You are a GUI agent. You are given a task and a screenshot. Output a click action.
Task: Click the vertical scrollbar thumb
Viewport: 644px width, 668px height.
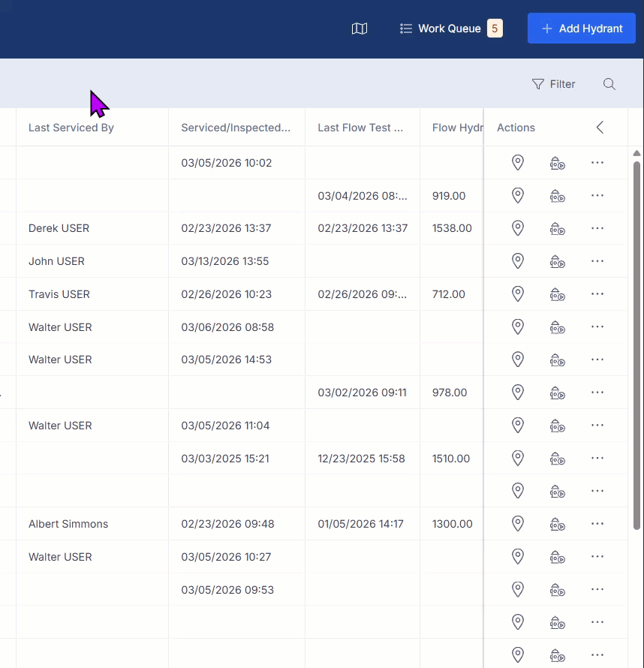coord(636,345)
